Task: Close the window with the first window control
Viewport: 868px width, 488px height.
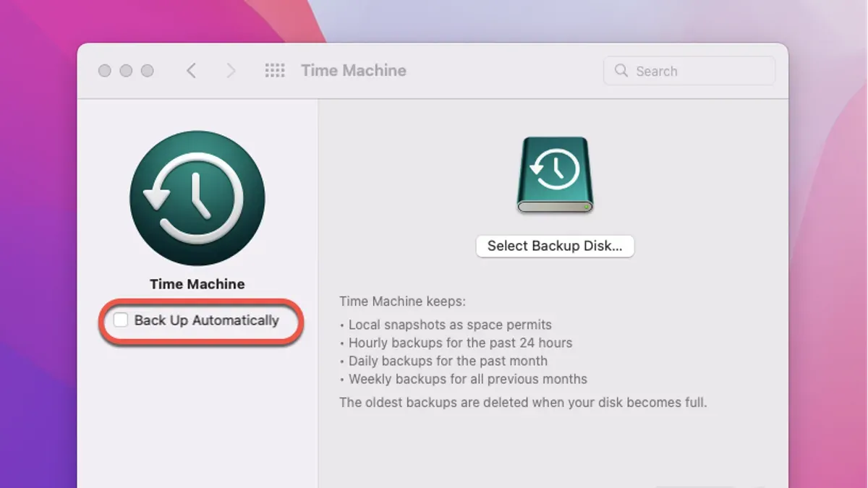Action: point(105,71)
